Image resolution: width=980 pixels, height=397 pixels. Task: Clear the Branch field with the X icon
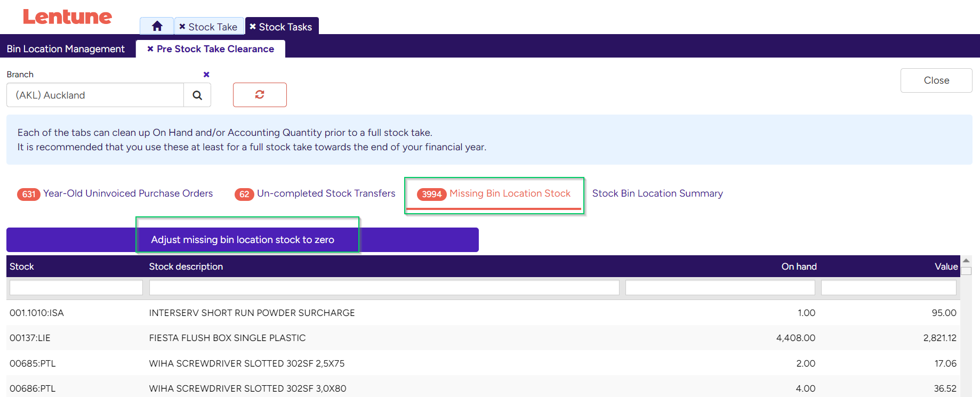[x=206, y=75]
